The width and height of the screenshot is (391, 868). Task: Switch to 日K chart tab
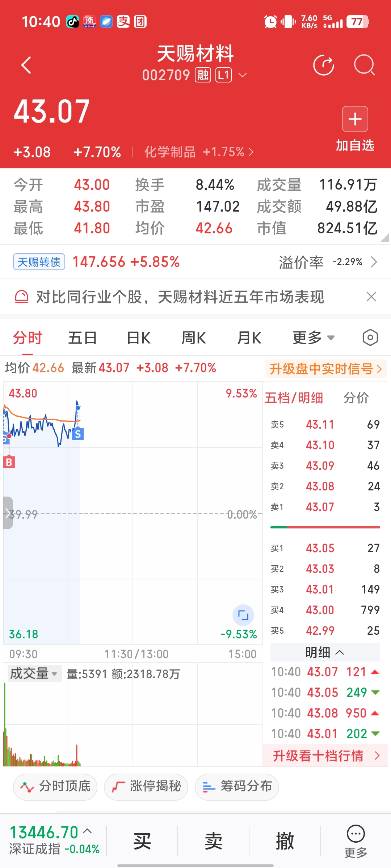tap(139, 338)
